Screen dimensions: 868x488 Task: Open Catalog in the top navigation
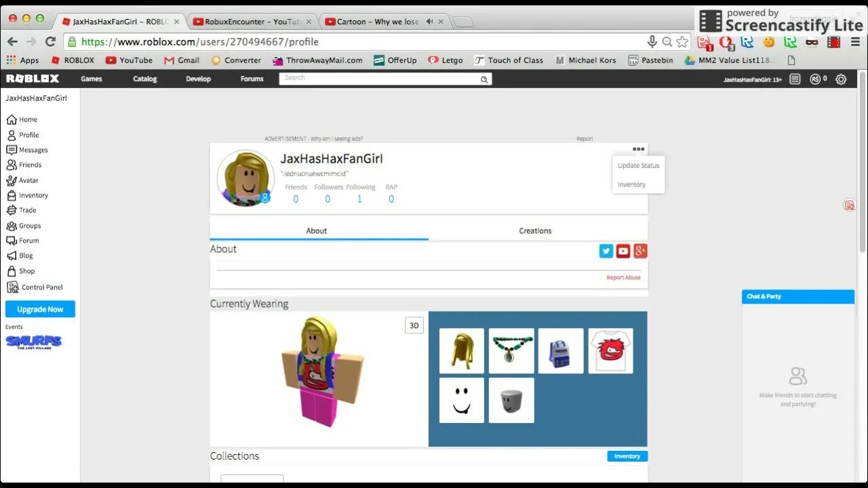pyautogui.click(x=144, y=79)
